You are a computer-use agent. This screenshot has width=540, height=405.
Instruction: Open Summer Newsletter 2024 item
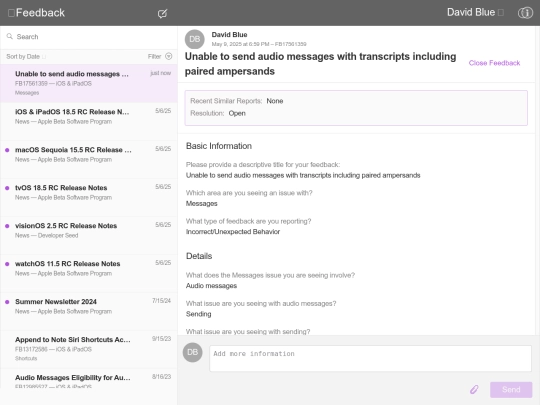(x=89, y=311)
